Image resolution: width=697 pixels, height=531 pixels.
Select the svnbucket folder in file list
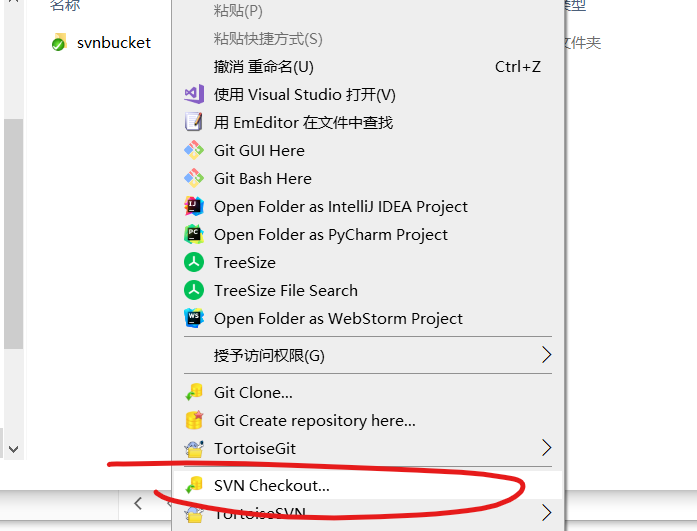(100, 43)
